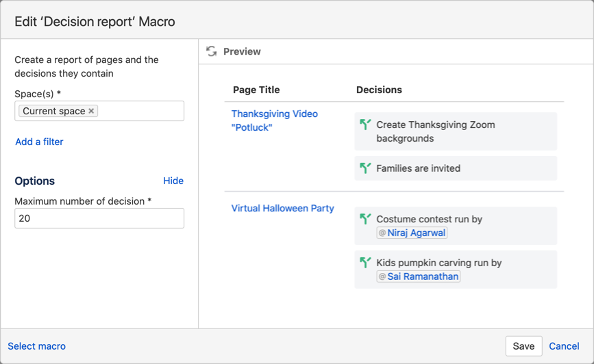Image resolution: width=594 pixels, height=364 pixels.
Task: Focus the Maximum number of decision field
Action: [99, 218]
